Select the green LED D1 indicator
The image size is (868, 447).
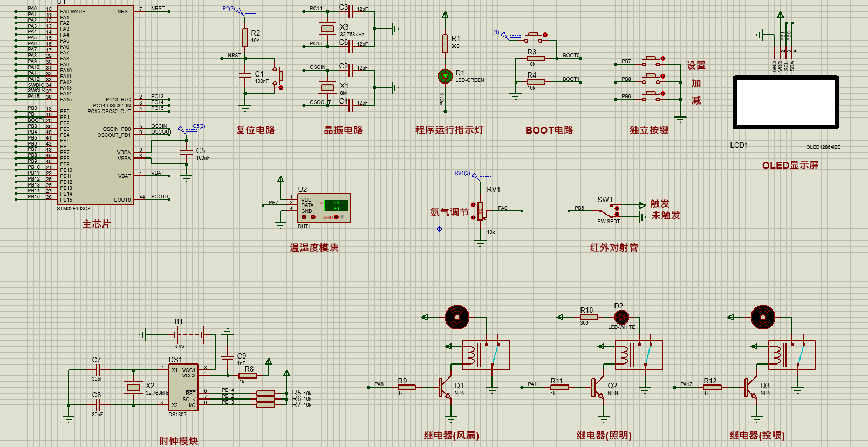tap(445, 77)
